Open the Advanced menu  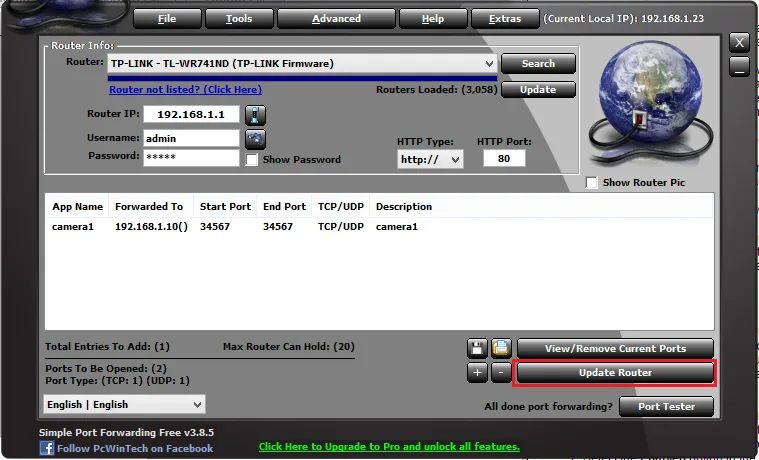tap(336, 18)
